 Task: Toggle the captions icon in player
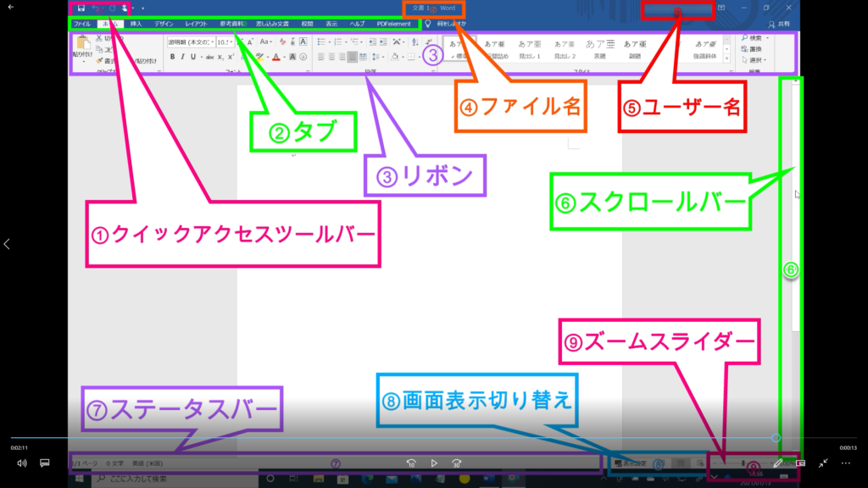click(x=45, y=463)
